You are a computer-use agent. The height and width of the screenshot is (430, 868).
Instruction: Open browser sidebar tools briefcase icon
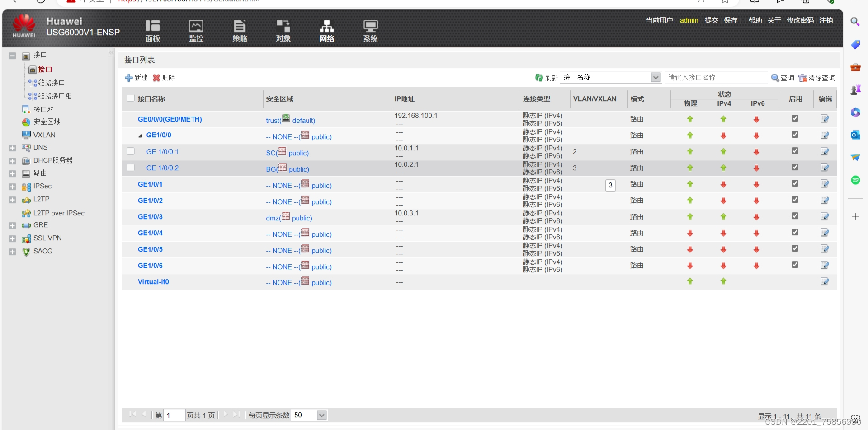[x=855, y=67]
